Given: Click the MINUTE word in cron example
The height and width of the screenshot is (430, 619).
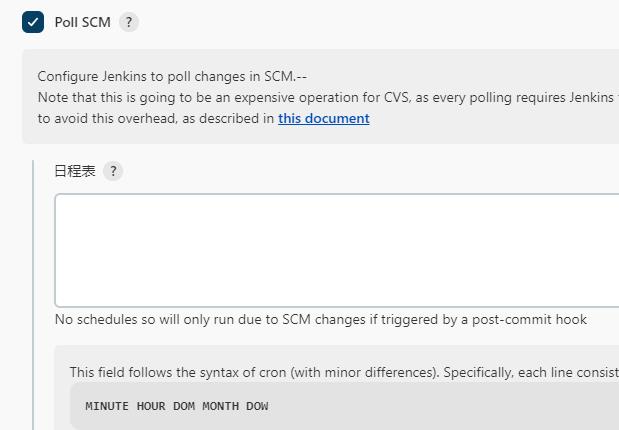Looking at the screenshot, I should coord(107,406).
